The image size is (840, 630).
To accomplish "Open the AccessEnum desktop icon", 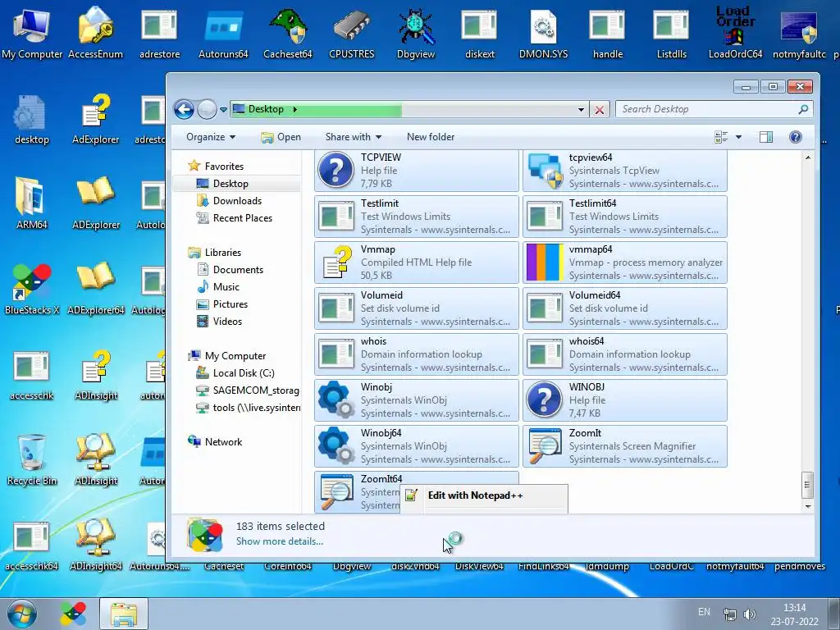I will (95, 32).
